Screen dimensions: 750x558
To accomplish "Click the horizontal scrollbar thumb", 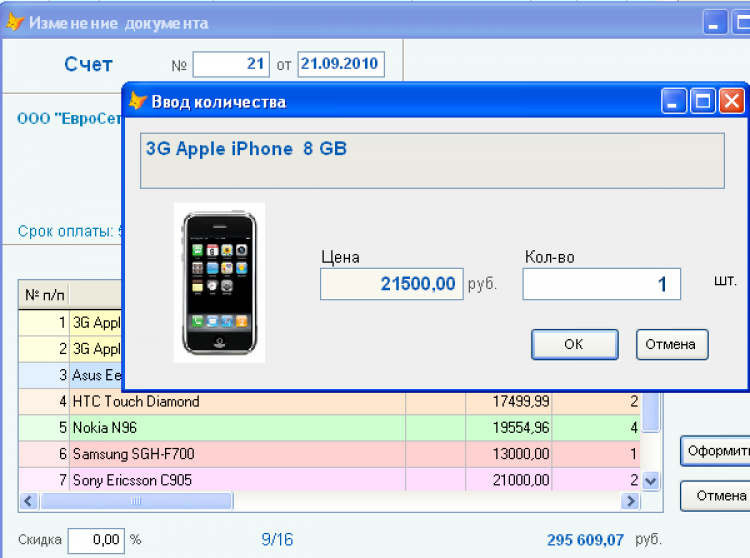I will 137,501.
